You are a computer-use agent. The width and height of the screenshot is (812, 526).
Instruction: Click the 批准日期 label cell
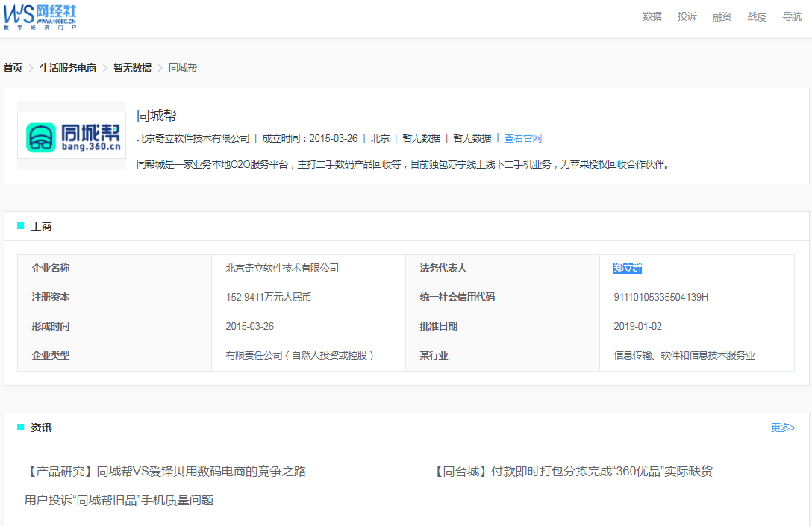pos(502,326)
